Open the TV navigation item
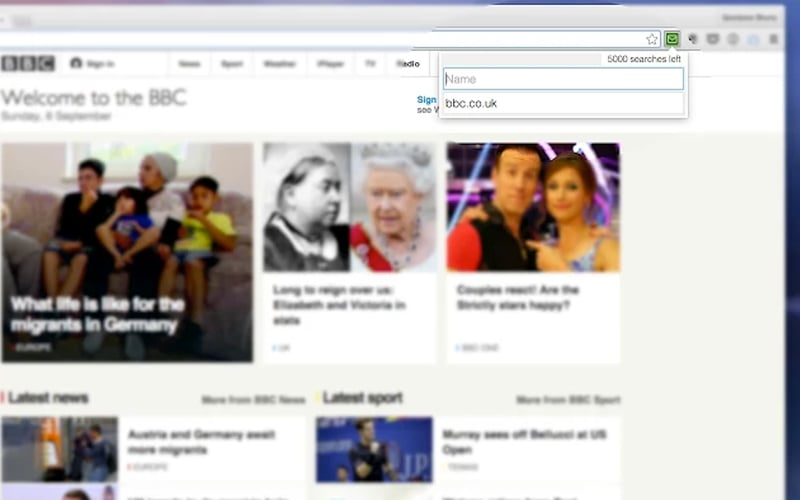 pos(370,64)
